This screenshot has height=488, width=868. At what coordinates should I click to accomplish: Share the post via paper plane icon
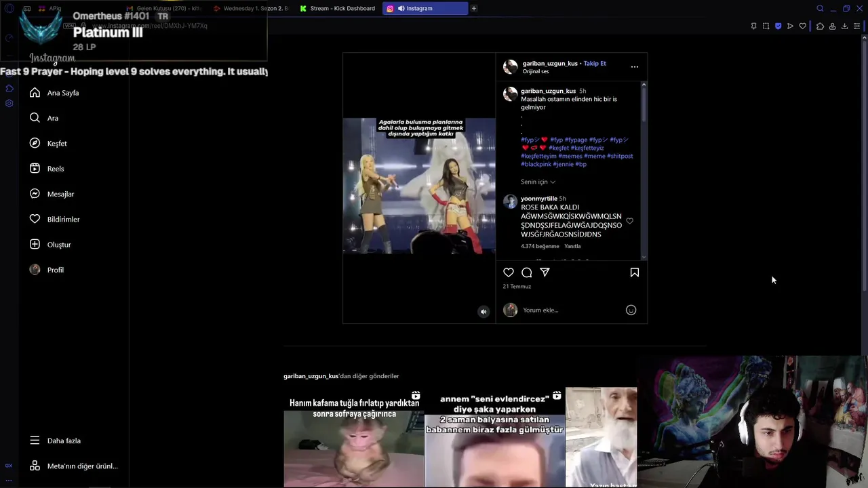(545, 272)
